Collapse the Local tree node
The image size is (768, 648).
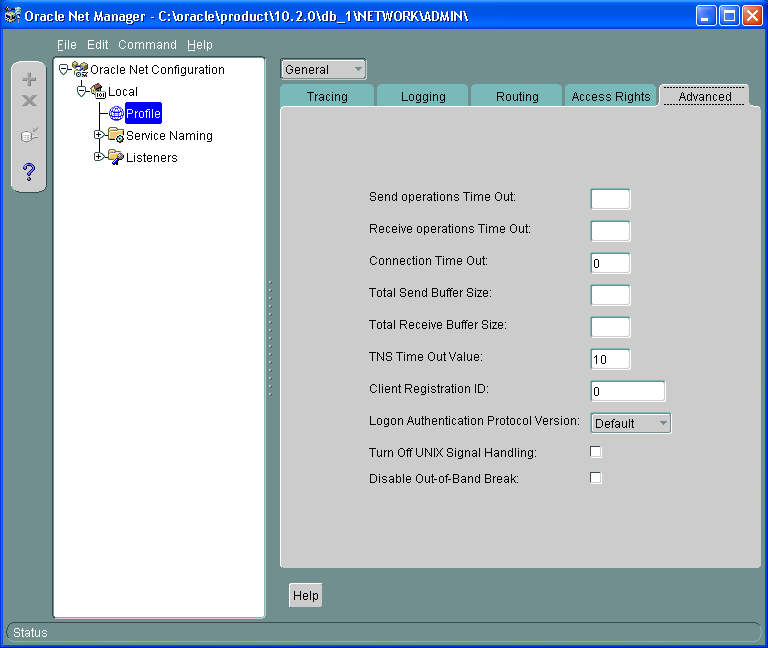(x=81, y=91)
